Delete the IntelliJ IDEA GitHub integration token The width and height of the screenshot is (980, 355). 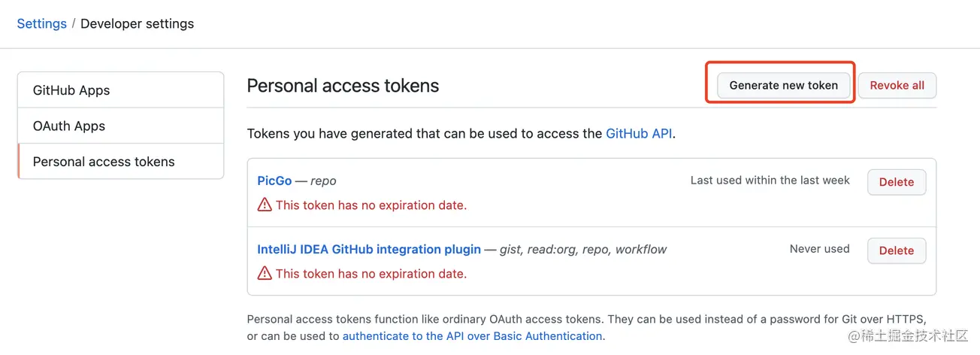point(896,250)
